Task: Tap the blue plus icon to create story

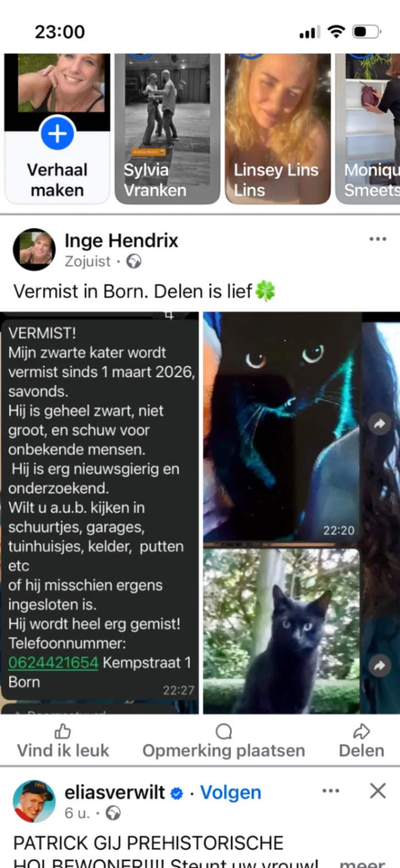Action: coord(58,133)
